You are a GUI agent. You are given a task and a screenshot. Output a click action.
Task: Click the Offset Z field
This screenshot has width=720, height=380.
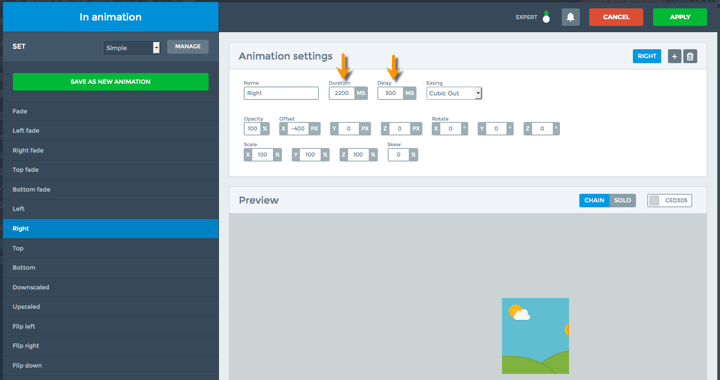click(400, 129)
